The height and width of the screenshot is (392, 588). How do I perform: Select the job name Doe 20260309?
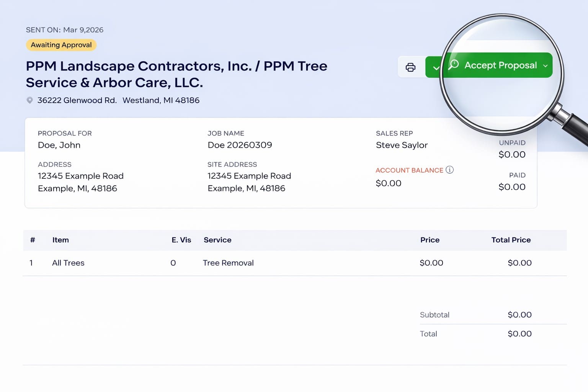(x=240, y=145)
